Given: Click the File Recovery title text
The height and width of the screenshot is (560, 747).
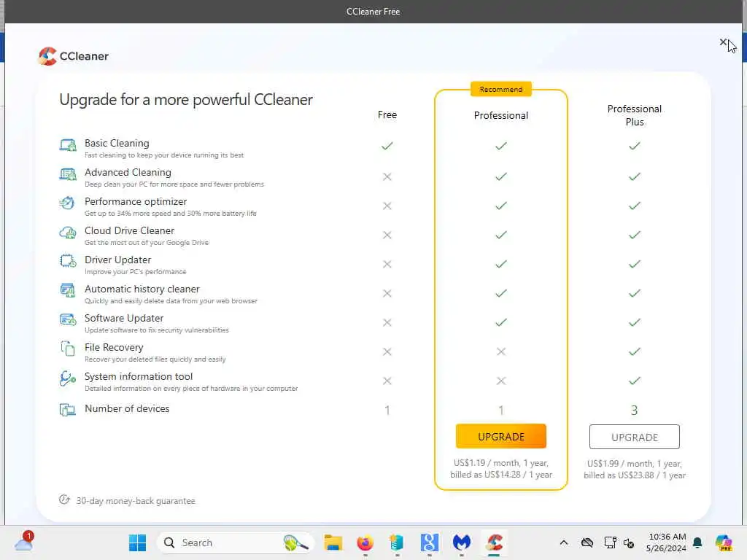Looking at the screenshot, I should 114,347.
